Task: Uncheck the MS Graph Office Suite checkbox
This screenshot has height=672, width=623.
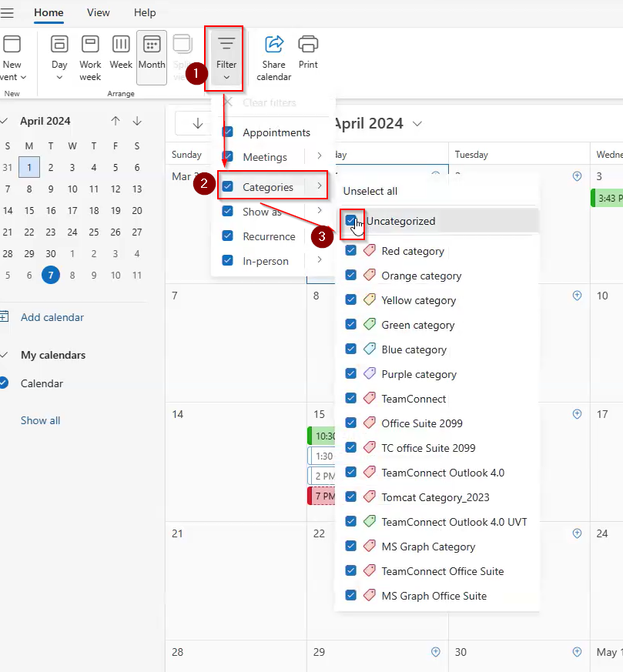Action: click(x=350, y=595)
